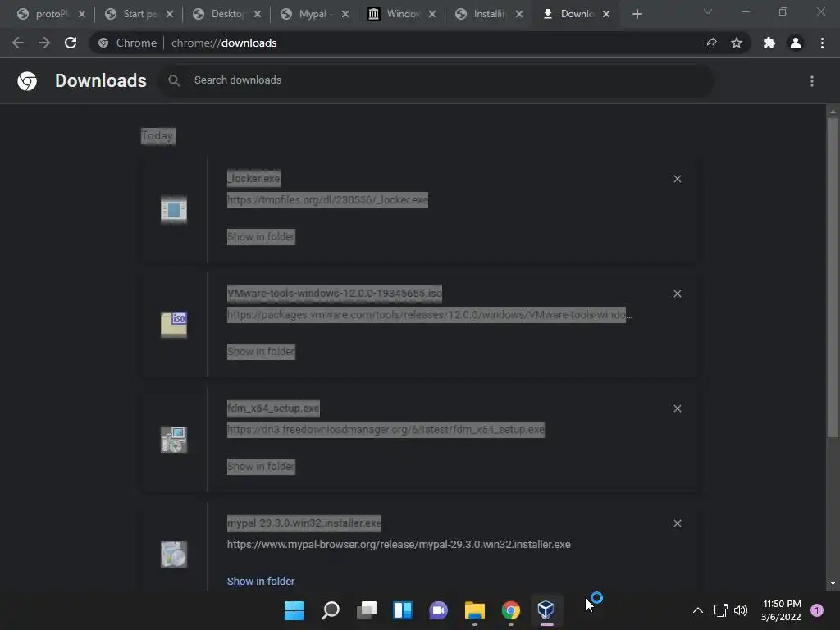Open the packages.vmware.com source URL

pyautogui.click(x=430, y=314)
